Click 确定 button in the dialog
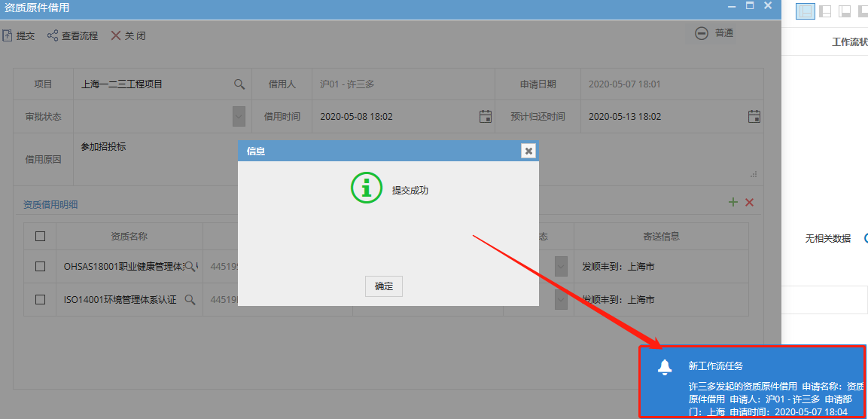The width and height of the screenshot is (868, 419). point(384,286)
